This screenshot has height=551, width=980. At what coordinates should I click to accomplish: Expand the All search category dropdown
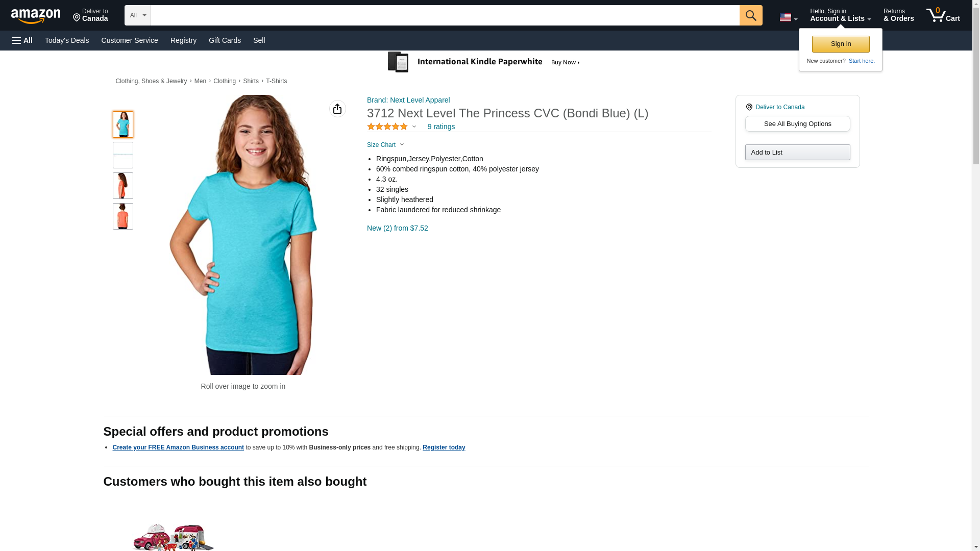137,15
